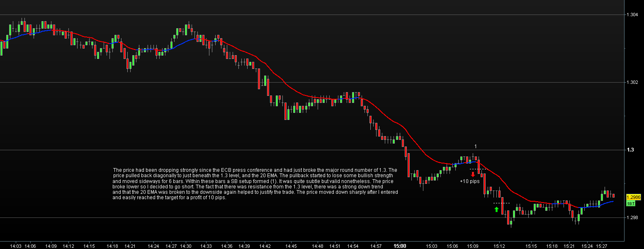This screenshot has width=644, height=249.
Task: Click the "+10 pips" chart annotation
Action: [470, 181]
